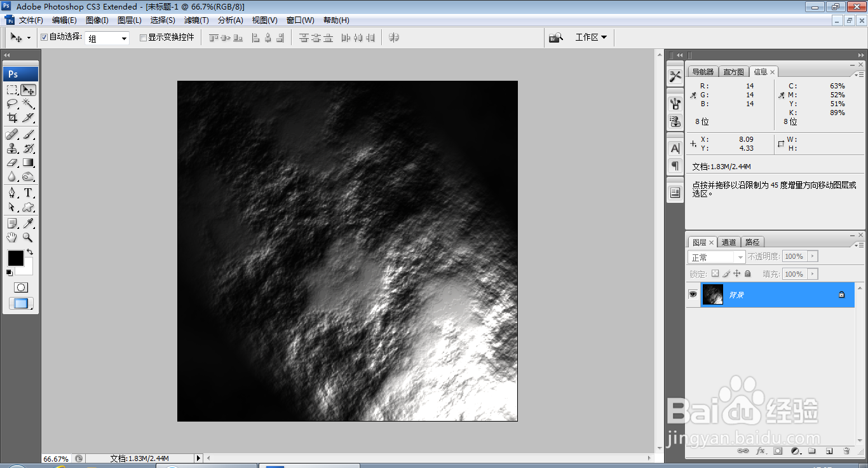Select the Brush tool
This screenshot has height=468, width=868.
[x=28, y=134]
